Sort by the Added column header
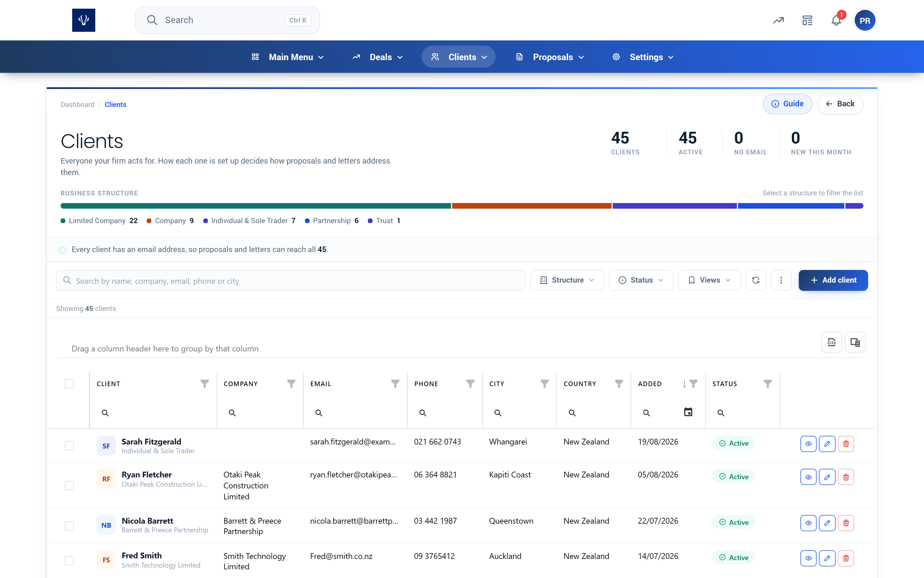The image size is (924, 578). pos(650,384)
